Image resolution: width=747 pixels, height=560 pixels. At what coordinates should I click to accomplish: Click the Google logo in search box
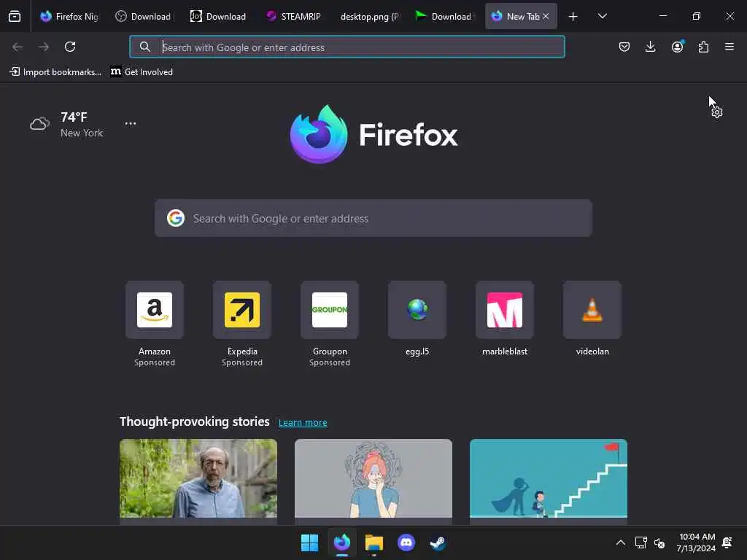176,218
